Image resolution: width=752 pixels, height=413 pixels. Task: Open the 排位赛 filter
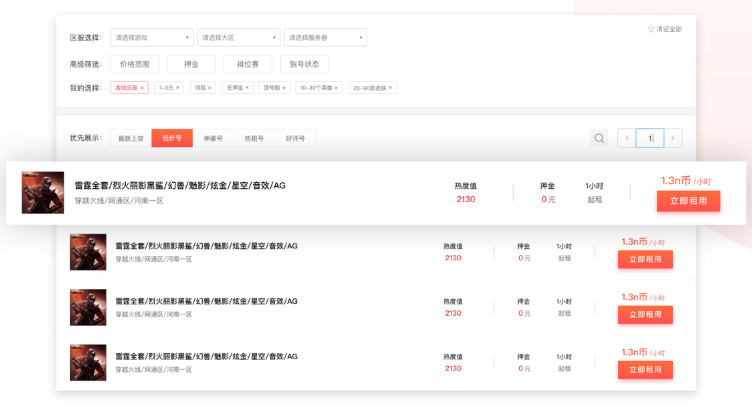(x=248, y=64)
